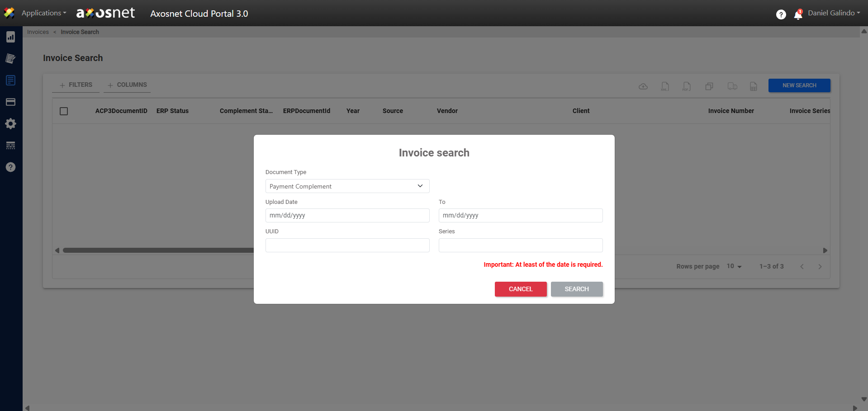Open the dashboard chart icon in sidebar
Image resolution: width=868 pixels, height=411 pixels.
coord(11,37)
